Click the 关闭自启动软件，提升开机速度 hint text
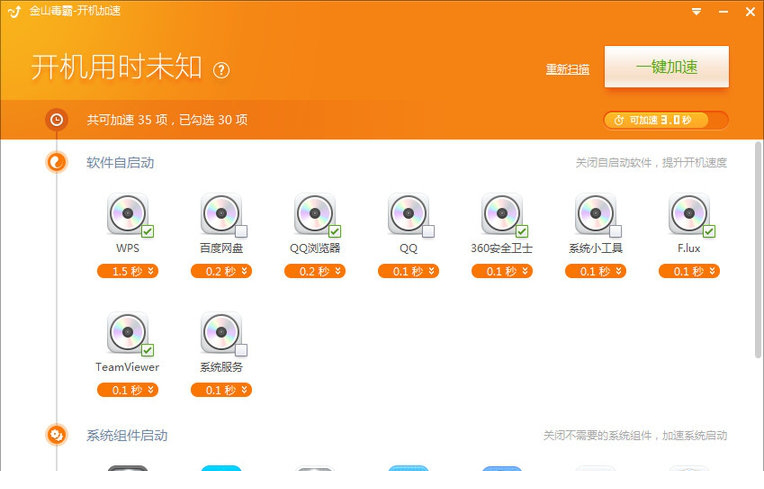The height and width of the screenshot is (489, 764). (x=651, y=163)
